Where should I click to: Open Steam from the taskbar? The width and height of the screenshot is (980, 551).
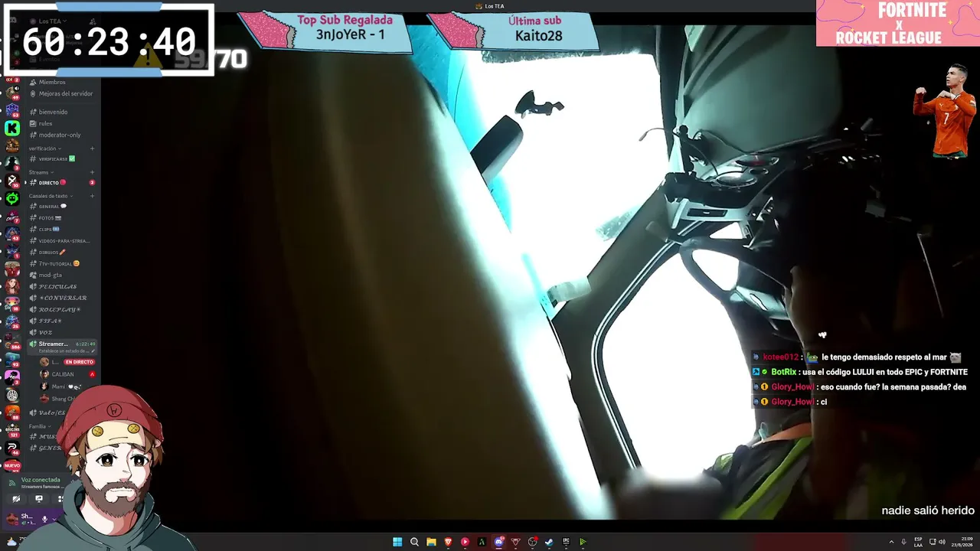549,542
